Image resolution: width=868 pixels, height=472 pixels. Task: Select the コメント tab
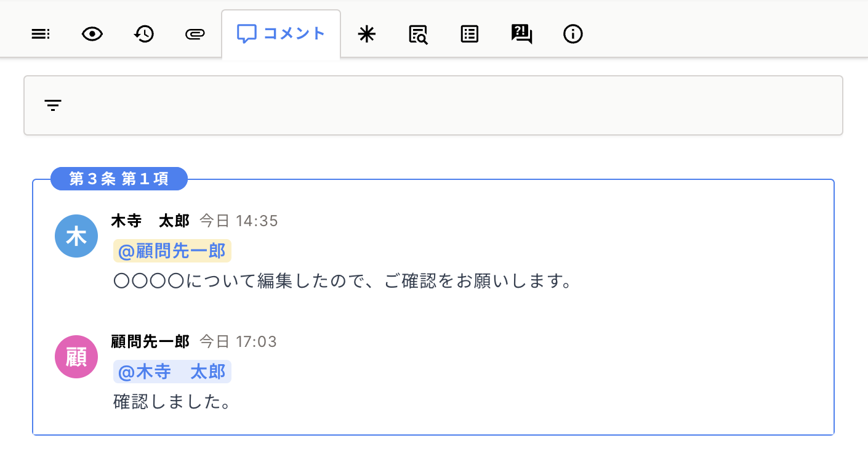pos(281,34)
